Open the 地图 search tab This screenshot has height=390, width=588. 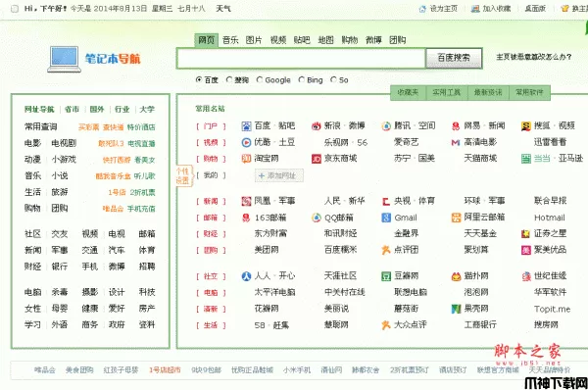click(x=325, y=40)
